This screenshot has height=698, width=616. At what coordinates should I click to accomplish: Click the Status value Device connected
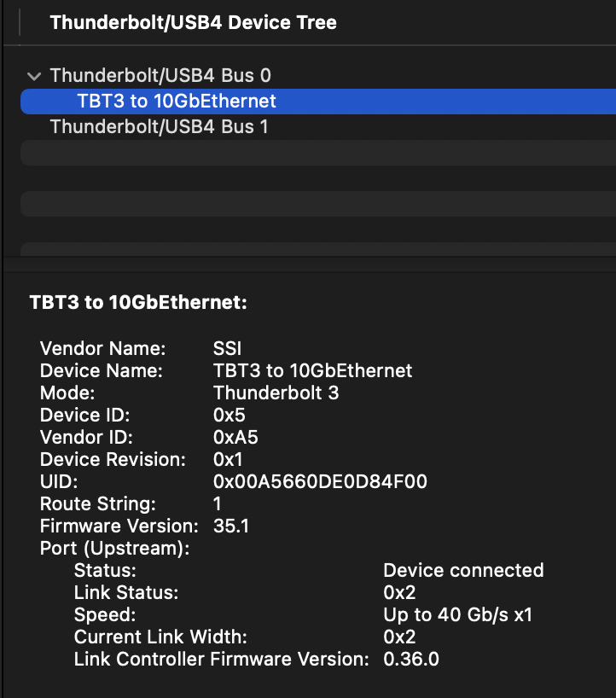463,570
